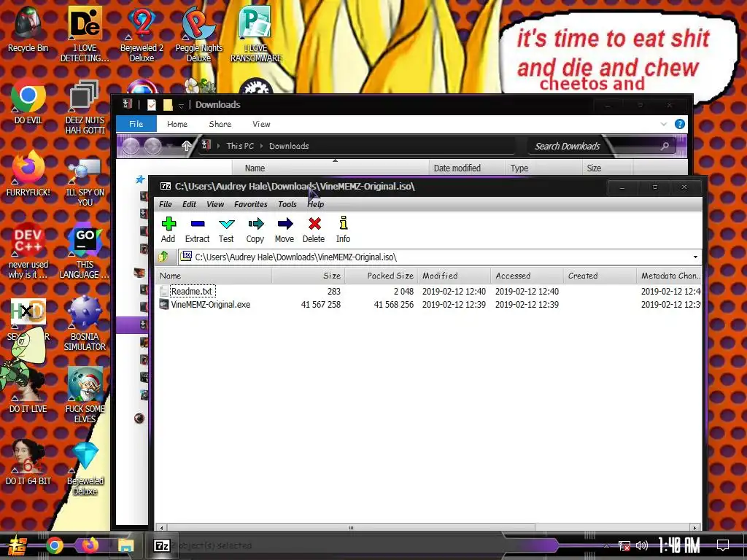The image size is (747, 560).
Task: Run the Test archive tool
Action: 226,230
